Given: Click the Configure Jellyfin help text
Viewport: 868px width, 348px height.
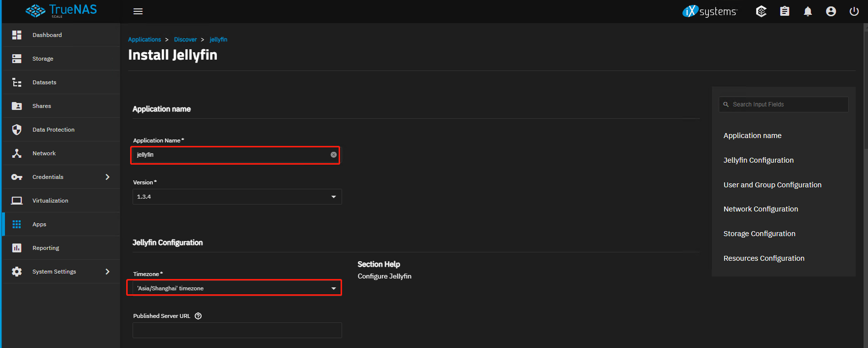Looking at the screenshot, I should [x=384, y=276].
